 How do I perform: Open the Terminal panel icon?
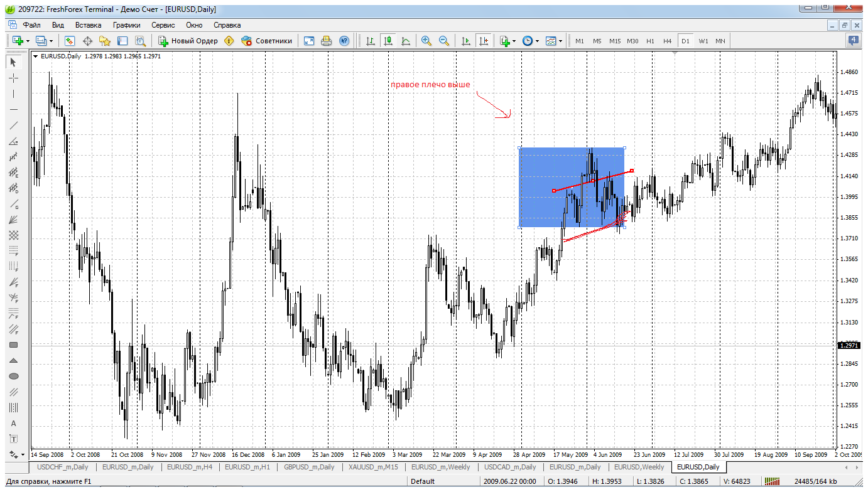pyautogui.click(x=122, y=41)
